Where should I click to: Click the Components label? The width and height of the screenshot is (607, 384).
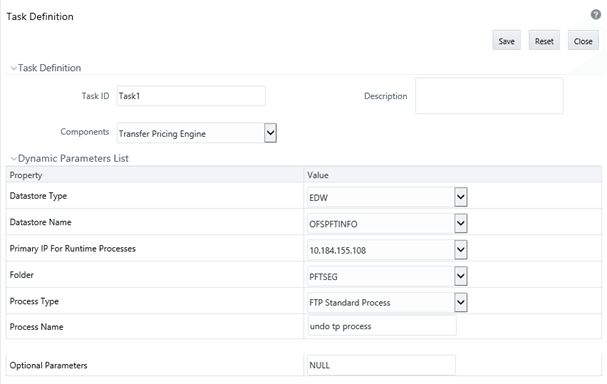coord(85,132)
